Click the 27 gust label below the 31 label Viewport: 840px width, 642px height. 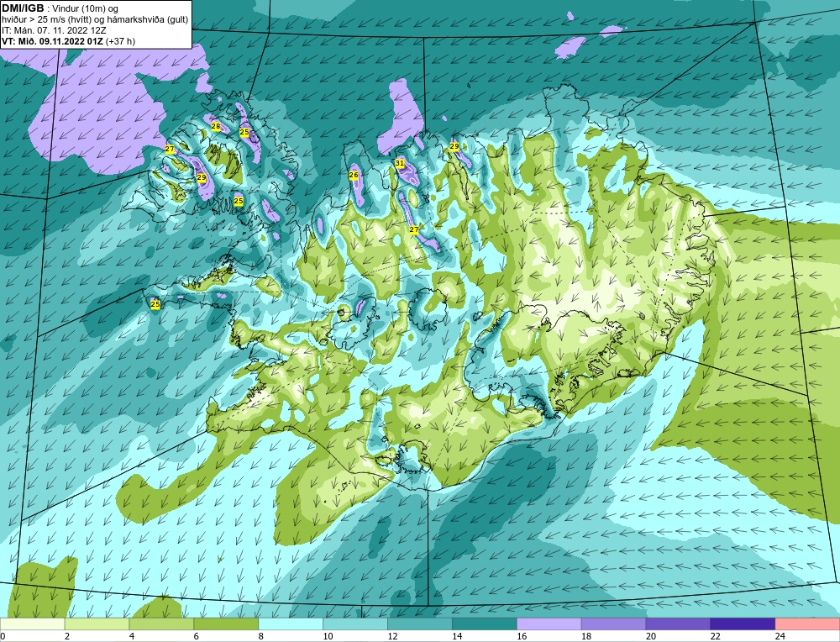[414, 229]
